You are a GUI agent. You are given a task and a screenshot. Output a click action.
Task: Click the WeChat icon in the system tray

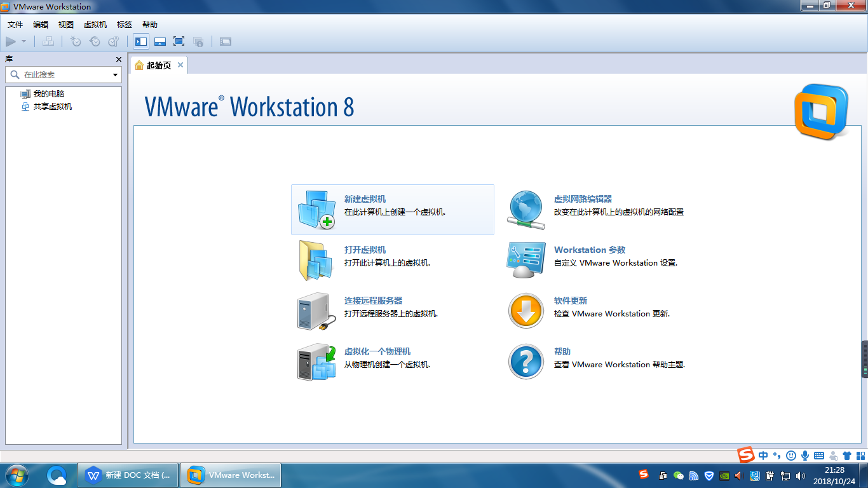coord(678,475)
